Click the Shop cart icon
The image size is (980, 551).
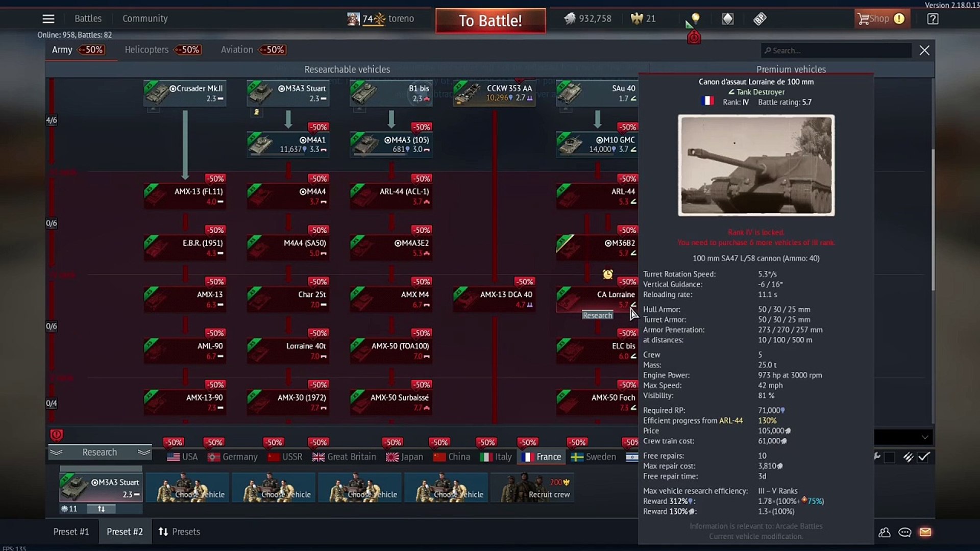864,19
